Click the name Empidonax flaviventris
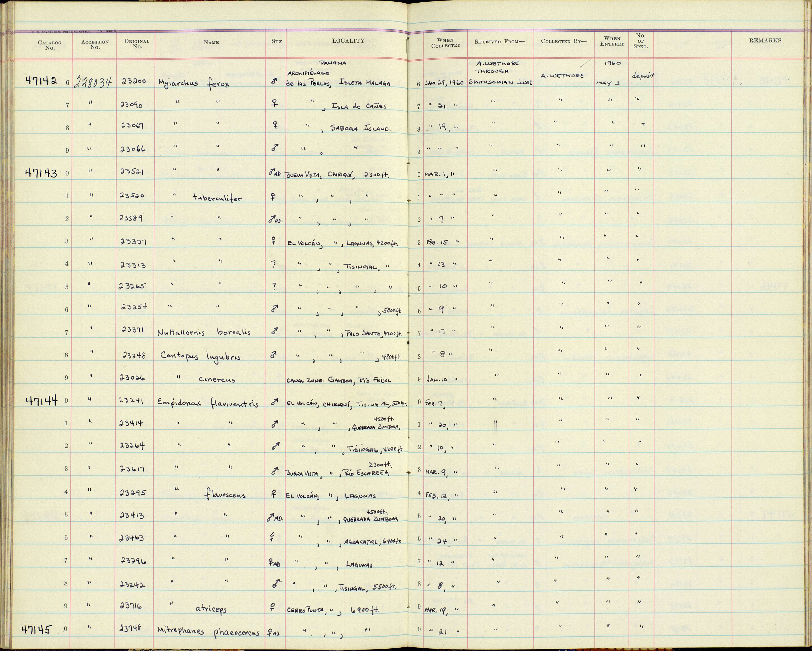Viewport: 812px width, 651px height. [208, 404]
